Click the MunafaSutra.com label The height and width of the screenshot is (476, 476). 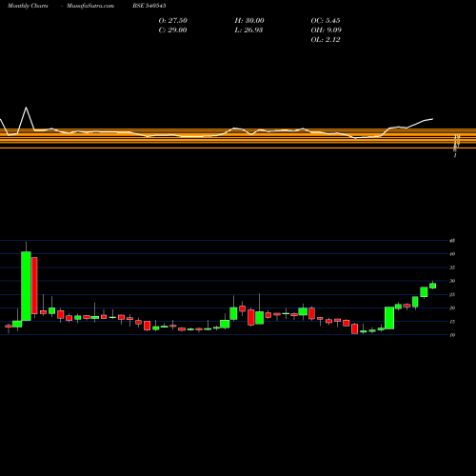point(90,6)
